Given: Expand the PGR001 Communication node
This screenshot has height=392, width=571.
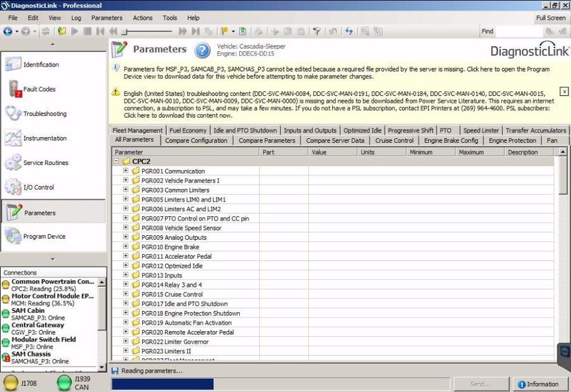Looking at the screenshot, I should [x=126, y=171].
